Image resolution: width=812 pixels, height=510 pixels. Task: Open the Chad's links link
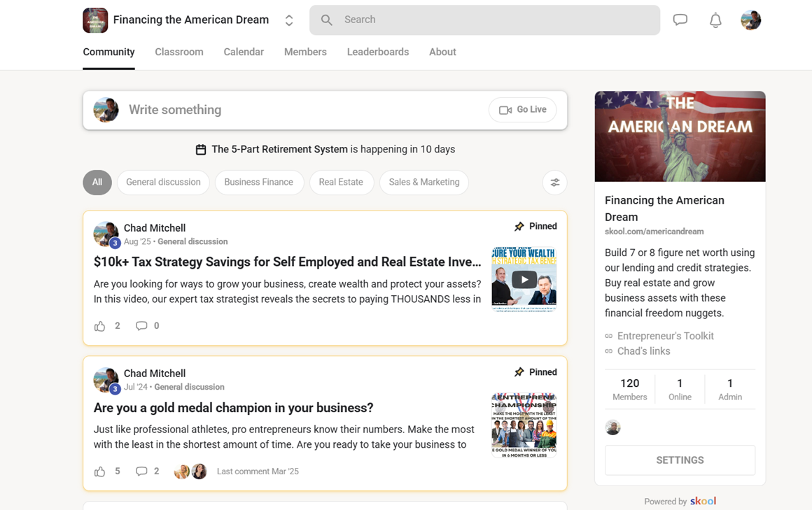tap(644, 351)
